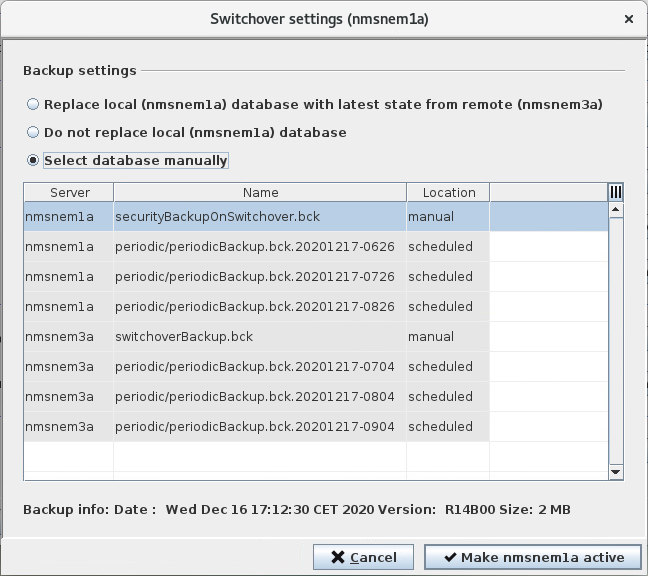Sort table by Location column header

448,192
